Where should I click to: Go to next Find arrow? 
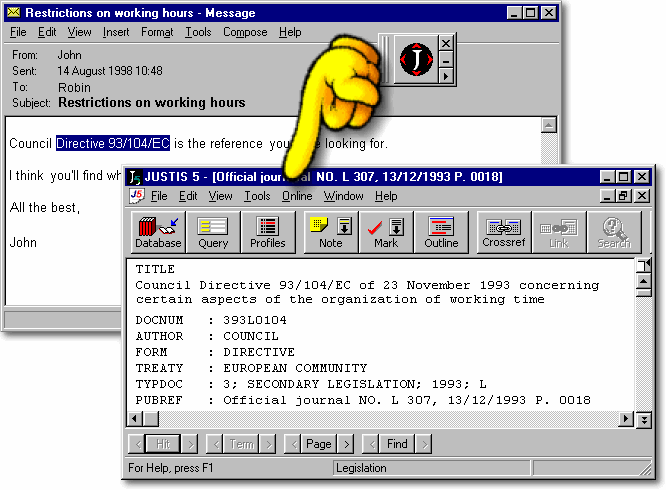(424, 444)
